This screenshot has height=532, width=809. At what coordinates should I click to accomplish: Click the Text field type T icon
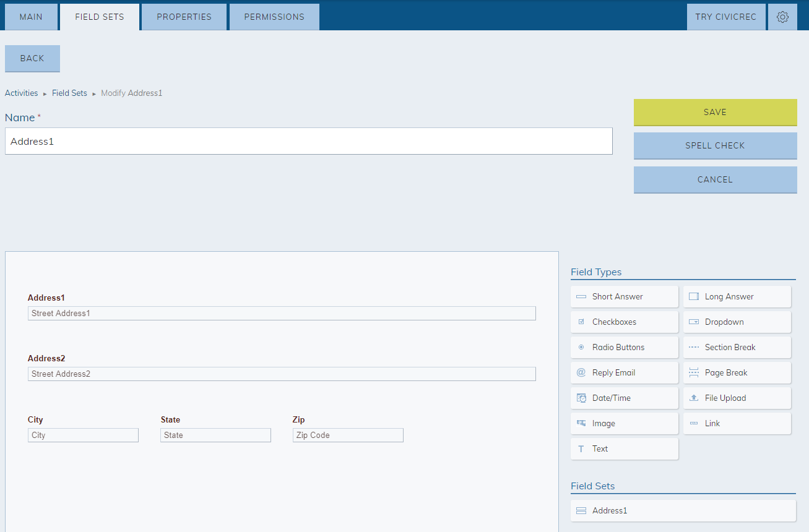click(x=581, y=449)
